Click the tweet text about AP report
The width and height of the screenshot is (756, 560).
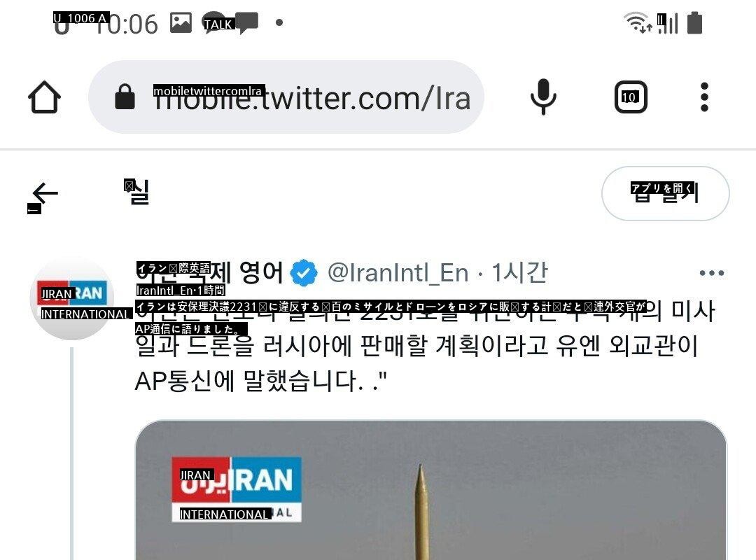[x=424, y=345]
